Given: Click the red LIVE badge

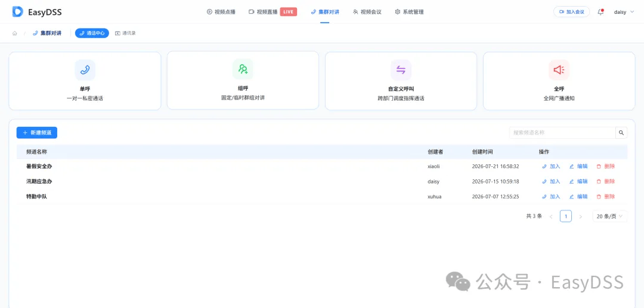Looking at the screenshot, I should tap(289, 12).
